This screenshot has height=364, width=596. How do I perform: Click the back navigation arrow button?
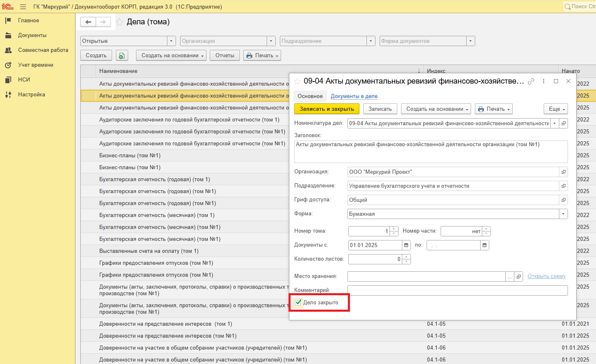(88, 22)
